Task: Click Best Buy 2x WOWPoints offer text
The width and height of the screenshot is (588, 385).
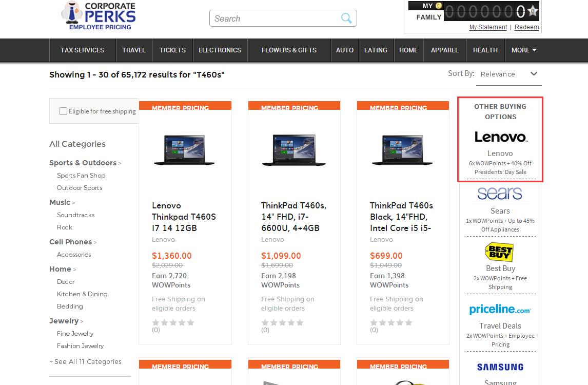Action: (x=500, y=282)
